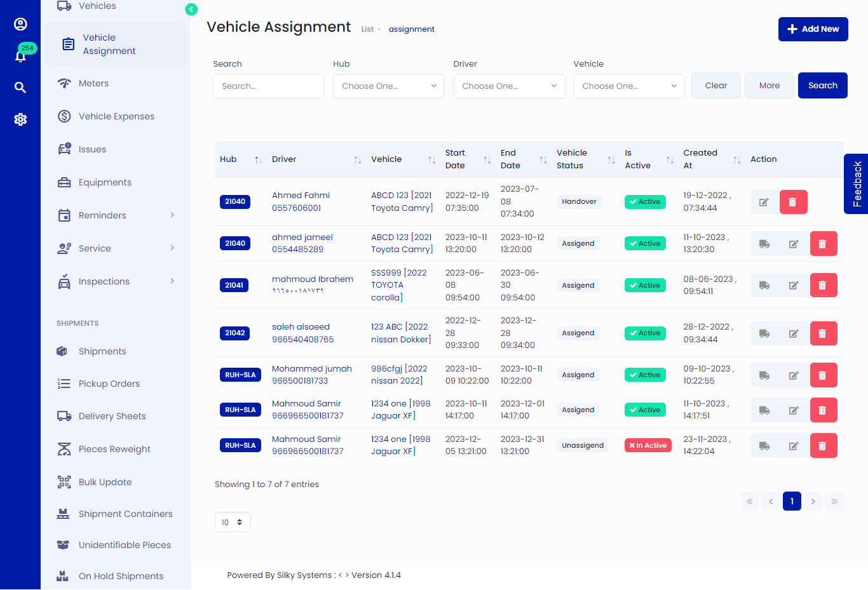Go to Pickup Orders page

(x=109, y=384)
